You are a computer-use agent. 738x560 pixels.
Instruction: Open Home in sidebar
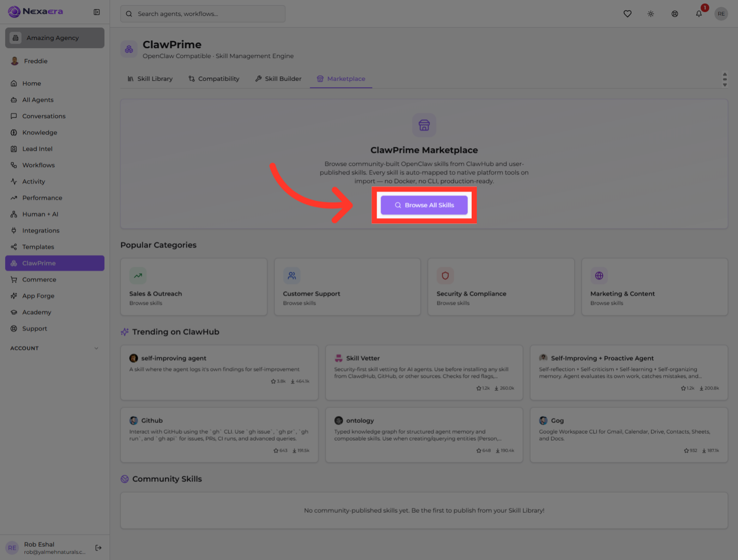[55, 83]
